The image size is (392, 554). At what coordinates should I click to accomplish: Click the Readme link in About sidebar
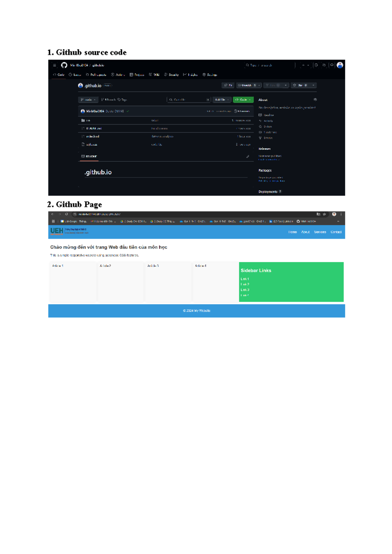tap(266, 115)
